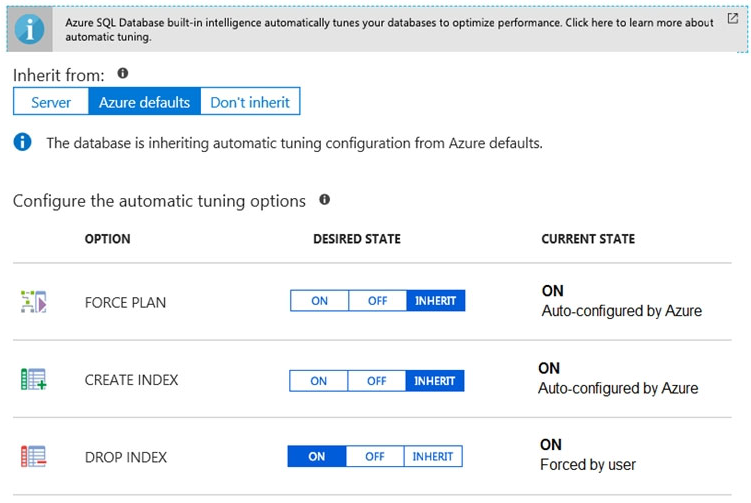Image resolution: width=751 pixels, height=503 pixels.
Task: Open the external link icon in the info banner
Action: point(732,19)
